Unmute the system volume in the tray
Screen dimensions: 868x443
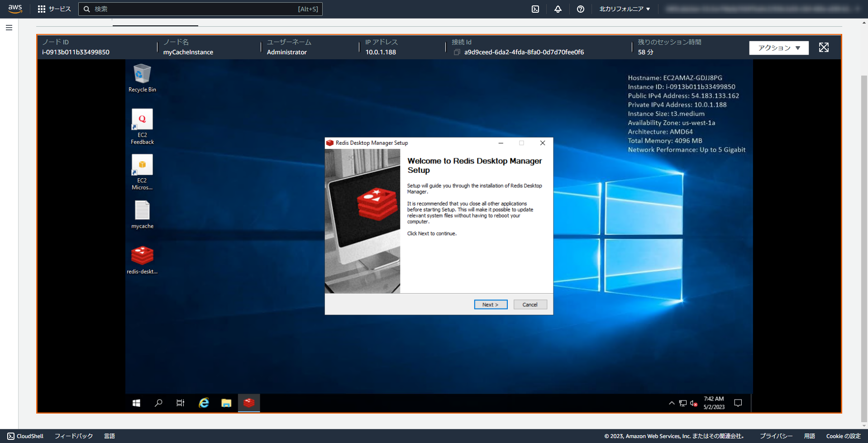tap(694, 403)
